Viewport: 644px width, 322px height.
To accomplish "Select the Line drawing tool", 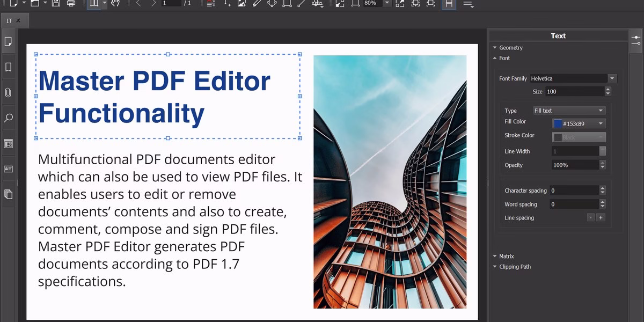I will (x=302, y=4).
